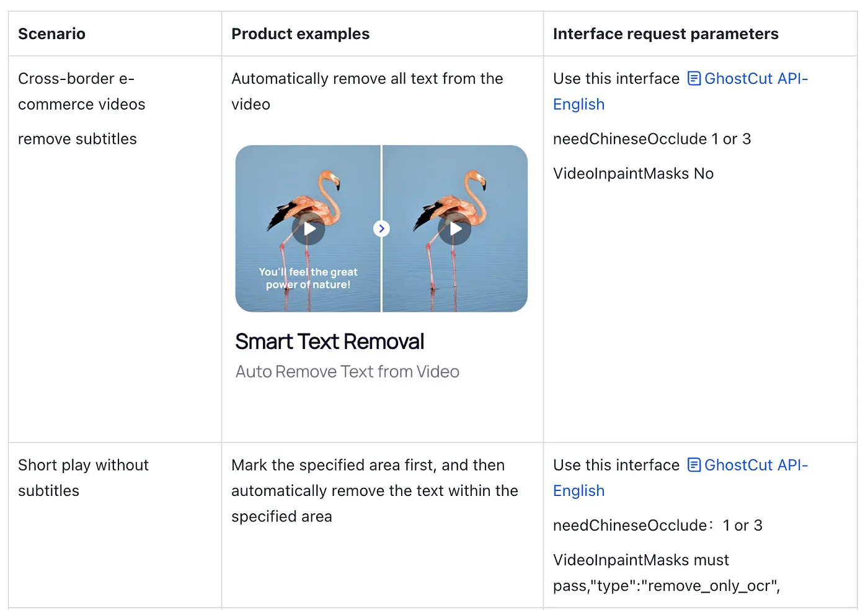
Task: Click the Automatically remove all text description
Action: (367, 91)
